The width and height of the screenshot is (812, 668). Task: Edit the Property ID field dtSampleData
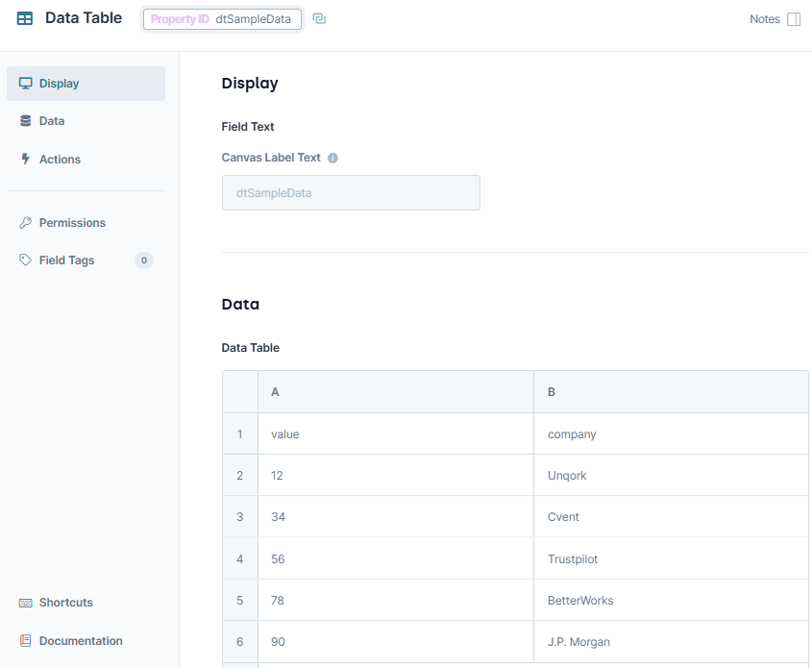pyautogui.click(x=253, y=19)
